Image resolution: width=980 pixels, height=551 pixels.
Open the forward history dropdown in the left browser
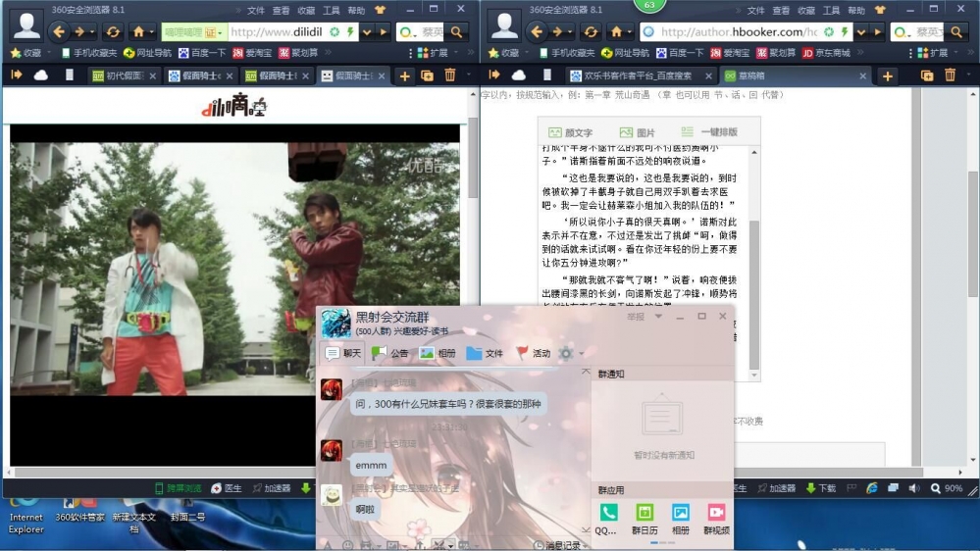click(x=92, y=31)
